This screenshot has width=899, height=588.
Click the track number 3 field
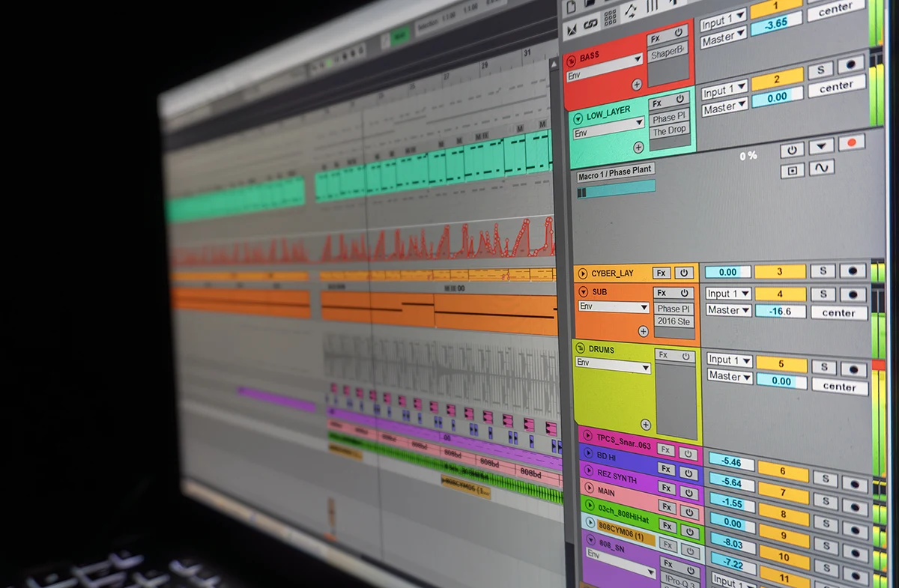[780, 271]
